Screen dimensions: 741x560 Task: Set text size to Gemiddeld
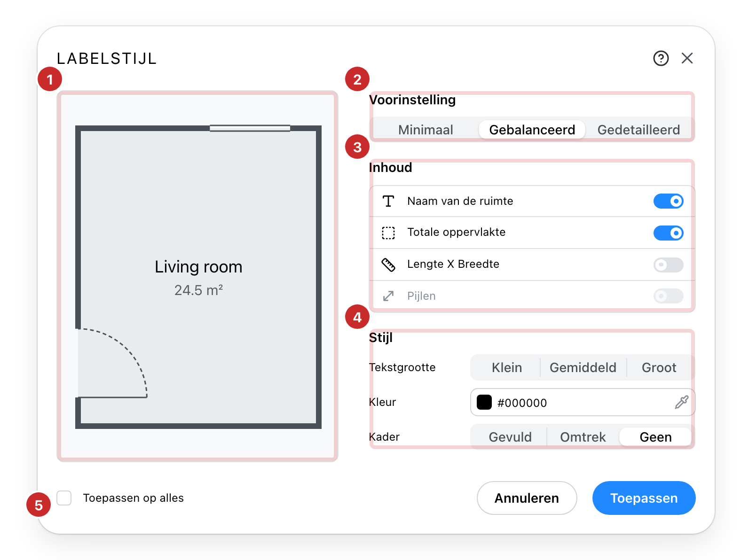click(583, 367)
